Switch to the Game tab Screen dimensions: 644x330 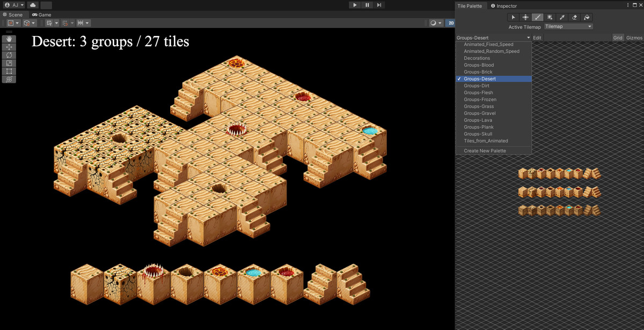click(x=41, y=15)
